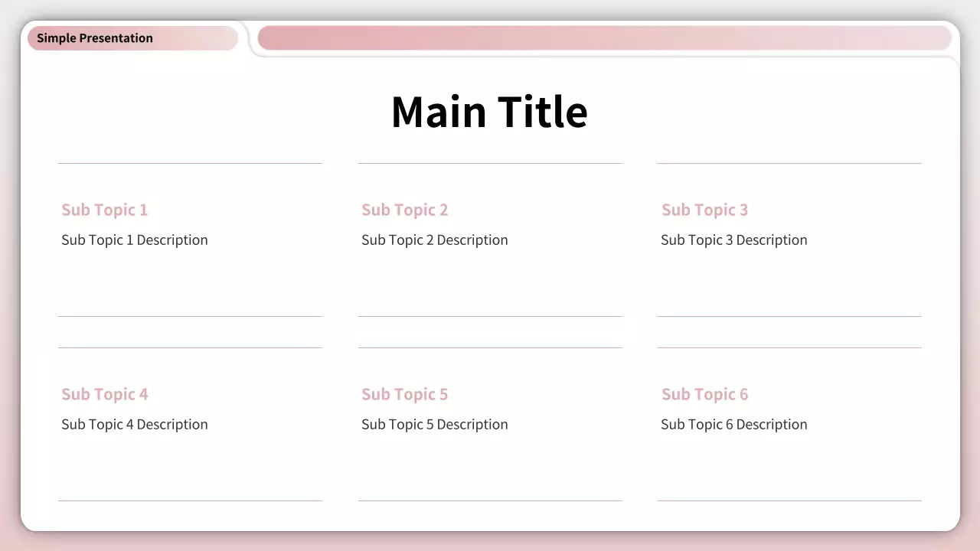Click the bottom divider line under Sub Topic 6
Screen dimensions: 980x551
(x=789, y=500)
